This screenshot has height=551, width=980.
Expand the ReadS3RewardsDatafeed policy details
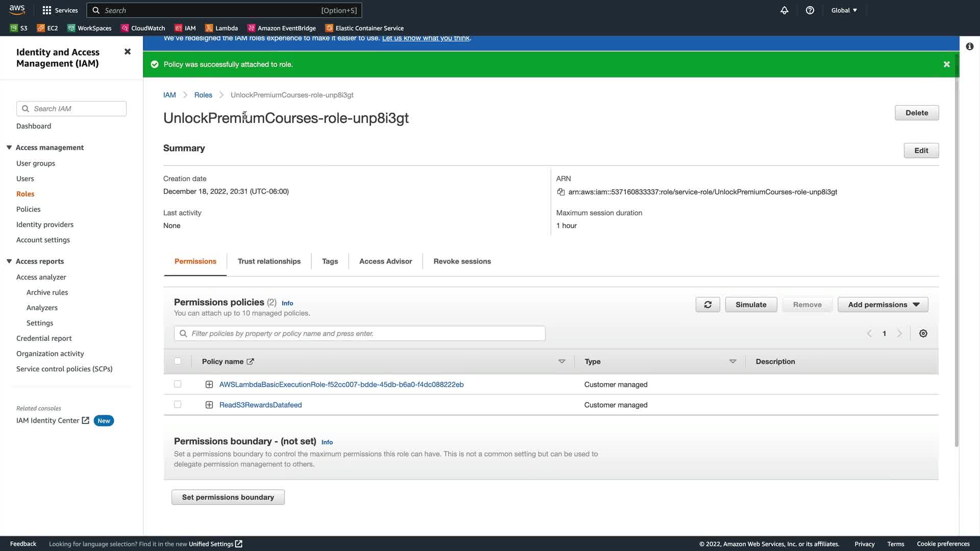point(209,405)
